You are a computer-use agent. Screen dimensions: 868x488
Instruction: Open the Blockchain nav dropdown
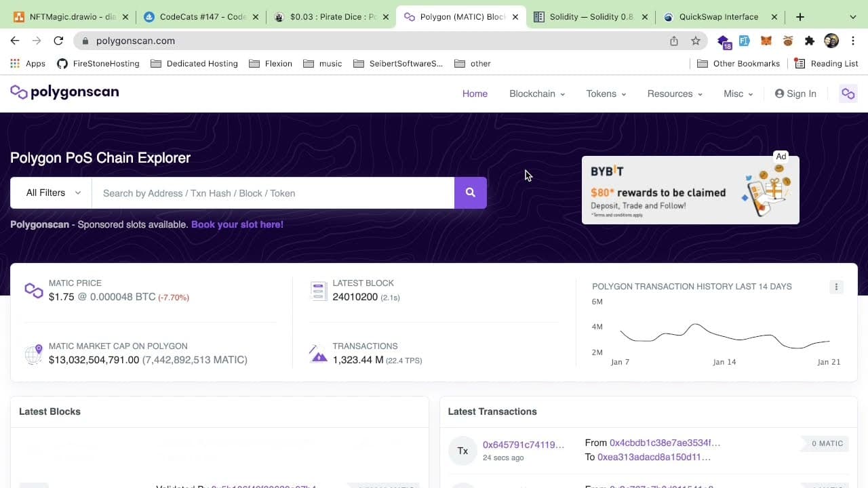(537, 94)
